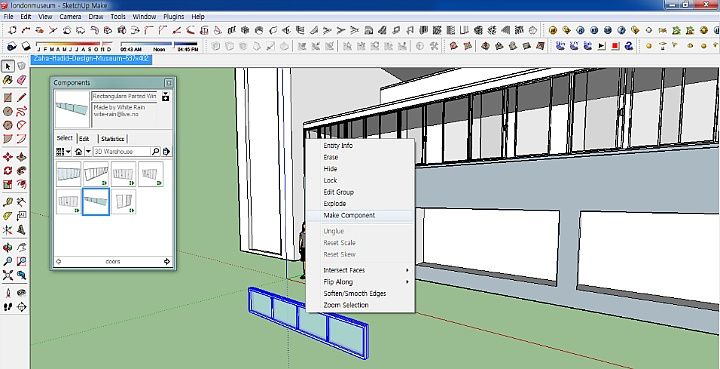Choose Entity Info from context menu
Image resolution: width=720 pixels, height=369 pixels.
pyautogui.click(x=360, y=145)
